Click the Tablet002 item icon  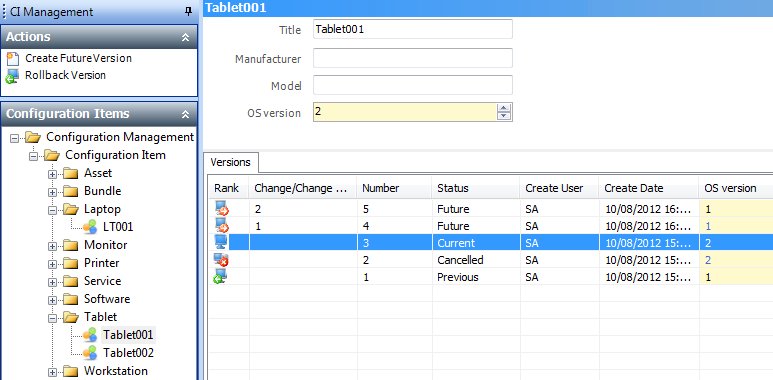point(90,353)
